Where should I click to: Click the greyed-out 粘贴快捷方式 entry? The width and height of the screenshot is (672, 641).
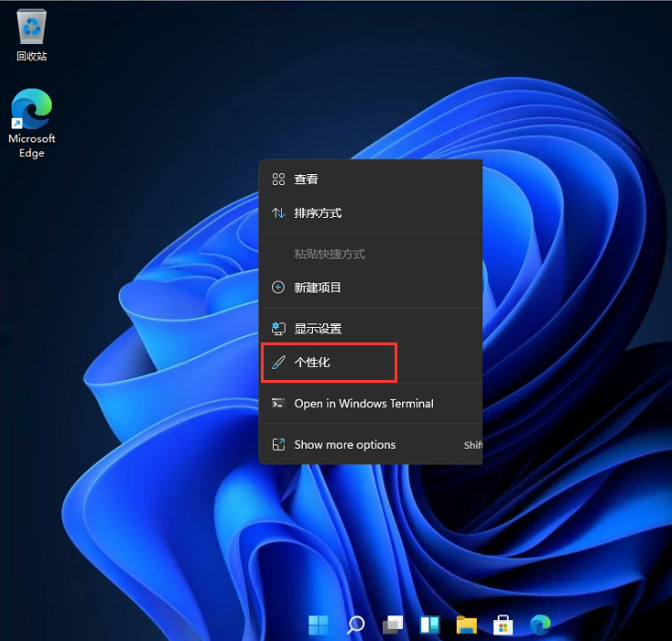click(x=330, y=254)
